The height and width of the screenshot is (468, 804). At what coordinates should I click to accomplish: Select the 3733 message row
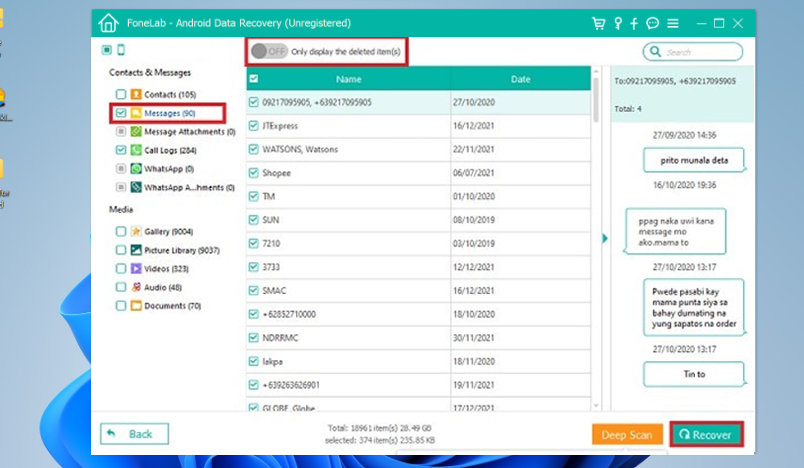pos(418,267)
